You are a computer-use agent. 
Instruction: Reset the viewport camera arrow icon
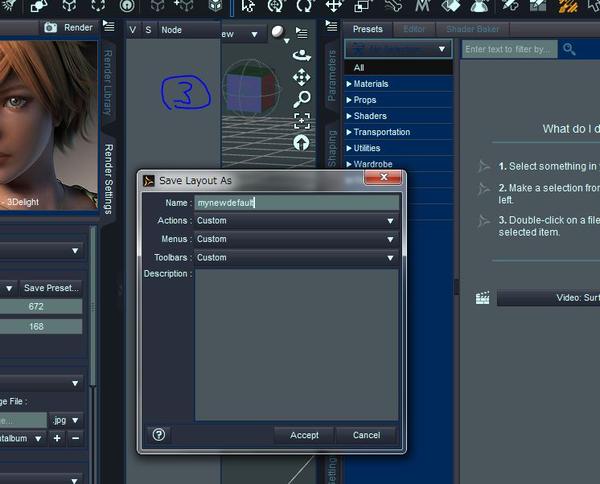point(302,143)
